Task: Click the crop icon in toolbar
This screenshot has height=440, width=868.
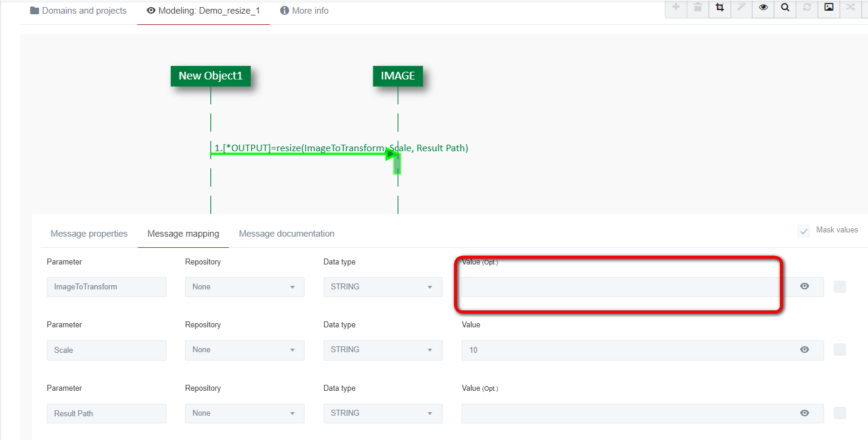Action: point(719,8)
